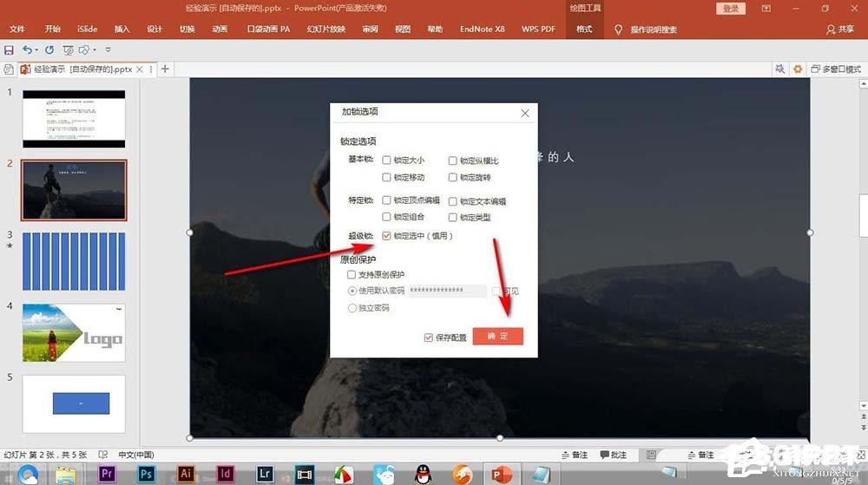Open the 批注 comments pane

coord(614,455)
